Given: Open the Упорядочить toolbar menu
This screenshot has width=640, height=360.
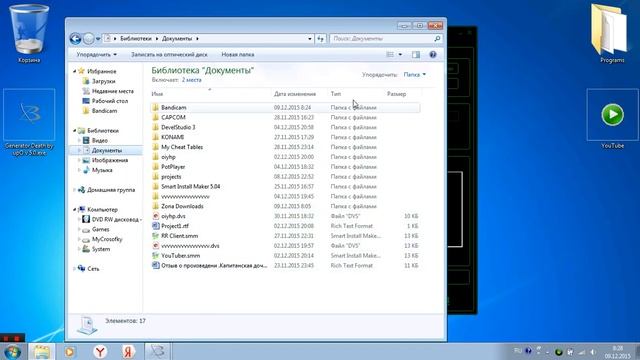Looking at the screenshot, I should (96, 54).
